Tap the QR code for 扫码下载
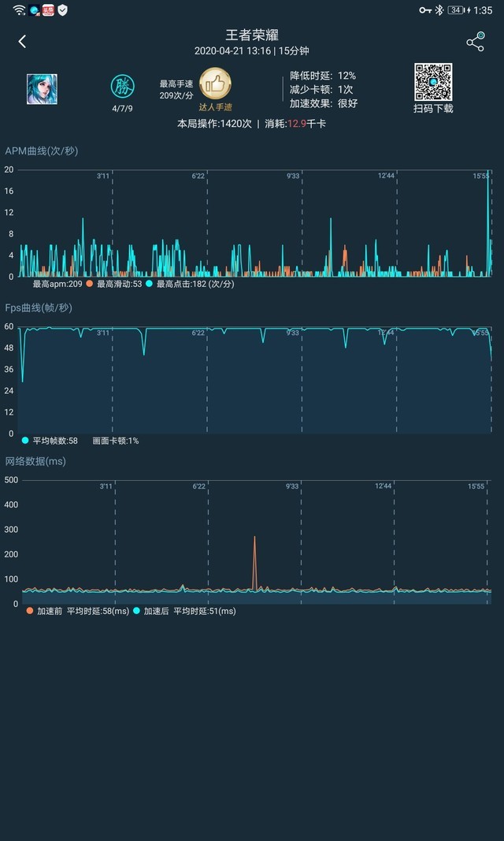 coord(433,82)
